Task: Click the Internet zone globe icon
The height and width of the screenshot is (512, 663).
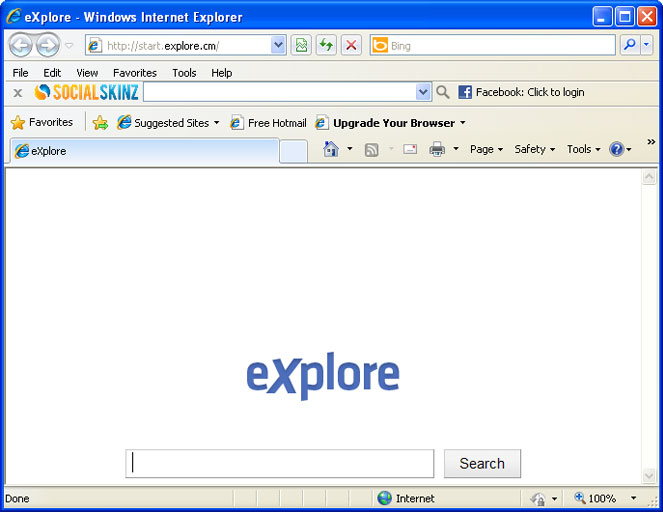Action: pos(384,498)
